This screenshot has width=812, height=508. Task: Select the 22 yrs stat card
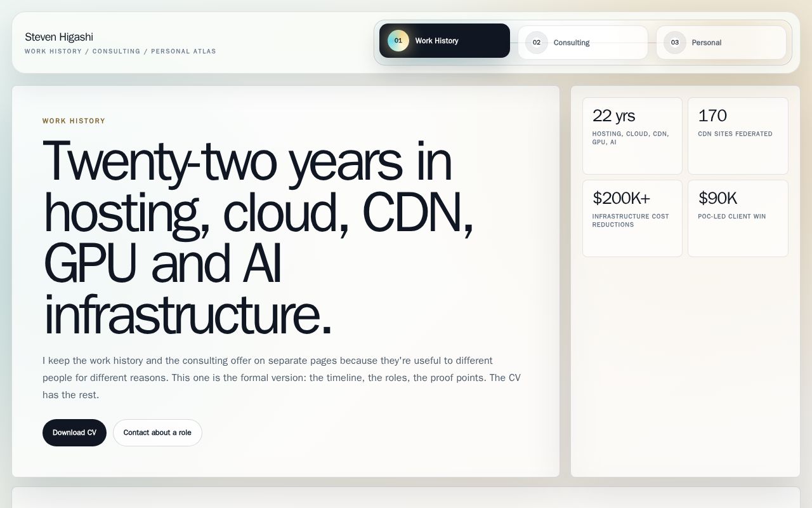click(x=632, y=136)
